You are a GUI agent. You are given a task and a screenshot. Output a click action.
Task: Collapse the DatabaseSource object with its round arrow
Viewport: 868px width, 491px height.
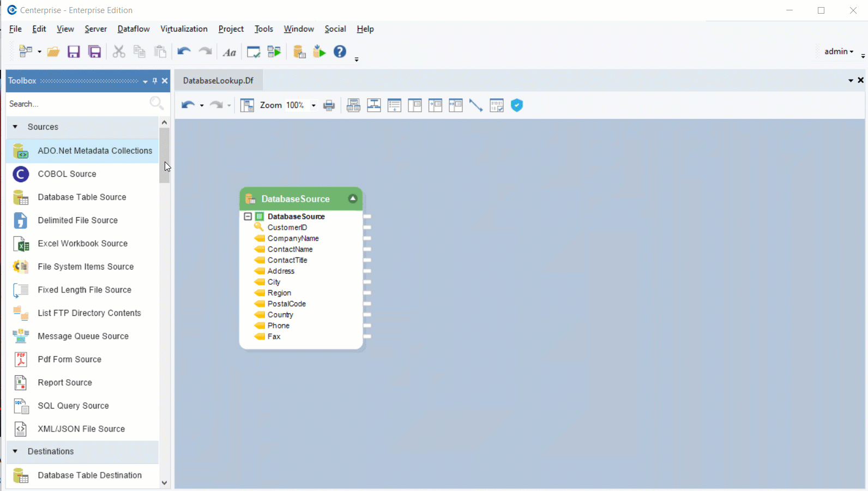point(353,199)
